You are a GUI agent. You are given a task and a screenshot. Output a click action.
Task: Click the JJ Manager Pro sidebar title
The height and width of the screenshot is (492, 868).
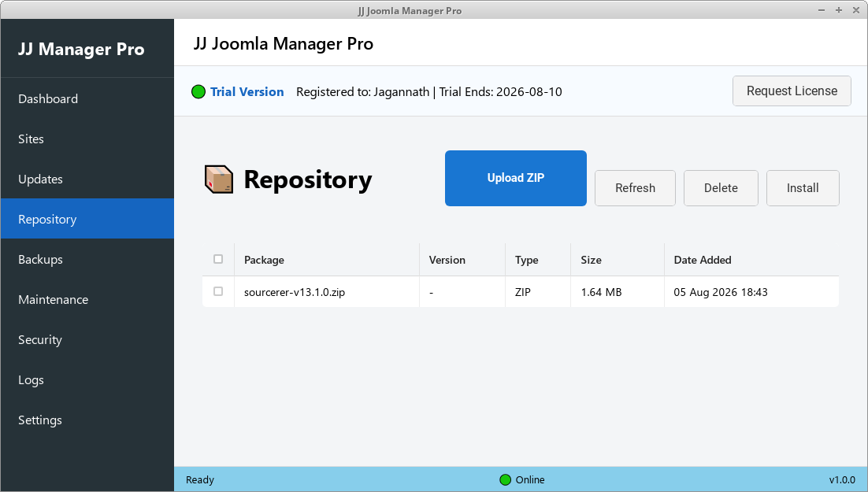coord(81,50)
